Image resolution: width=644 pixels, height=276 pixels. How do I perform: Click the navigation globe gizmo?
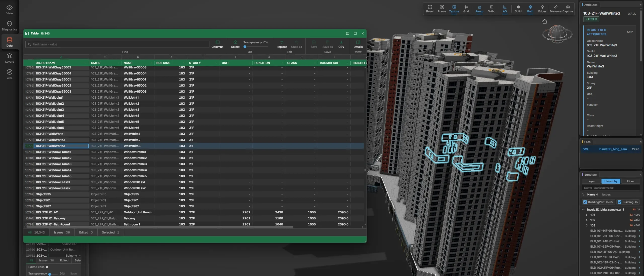(557, 34)
